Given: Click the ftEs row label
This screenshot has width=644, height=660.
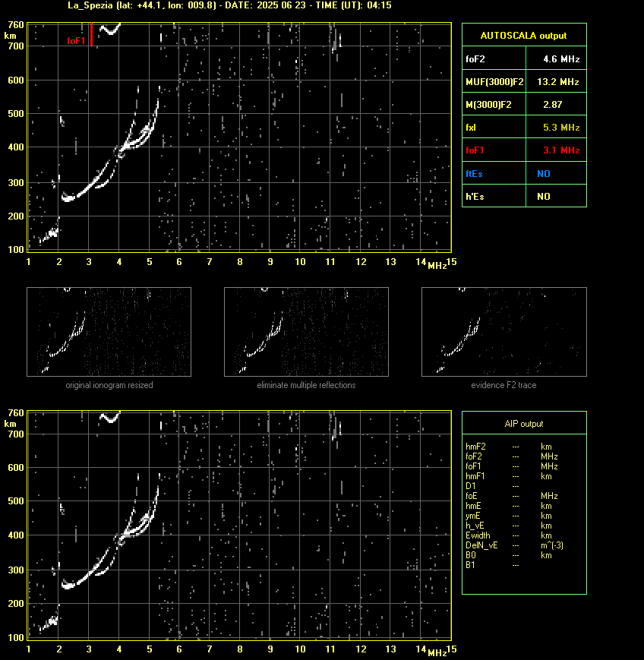Looking at the screenshot, I should tap(474, 173).
